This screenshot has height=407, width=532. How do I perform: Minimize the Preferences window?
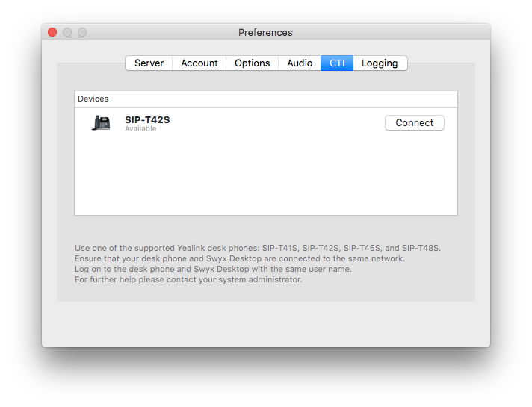67,32
